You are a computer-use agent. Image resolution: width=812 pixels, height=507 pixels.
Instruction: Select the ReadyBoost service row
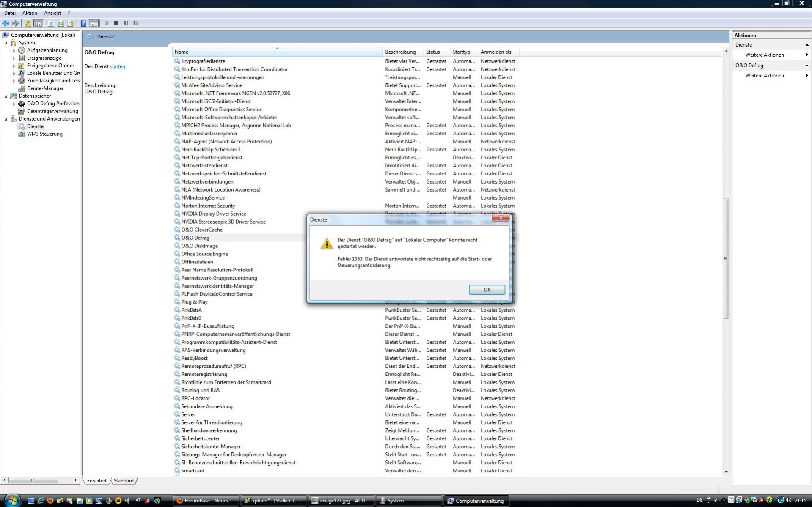click(345, 358)
